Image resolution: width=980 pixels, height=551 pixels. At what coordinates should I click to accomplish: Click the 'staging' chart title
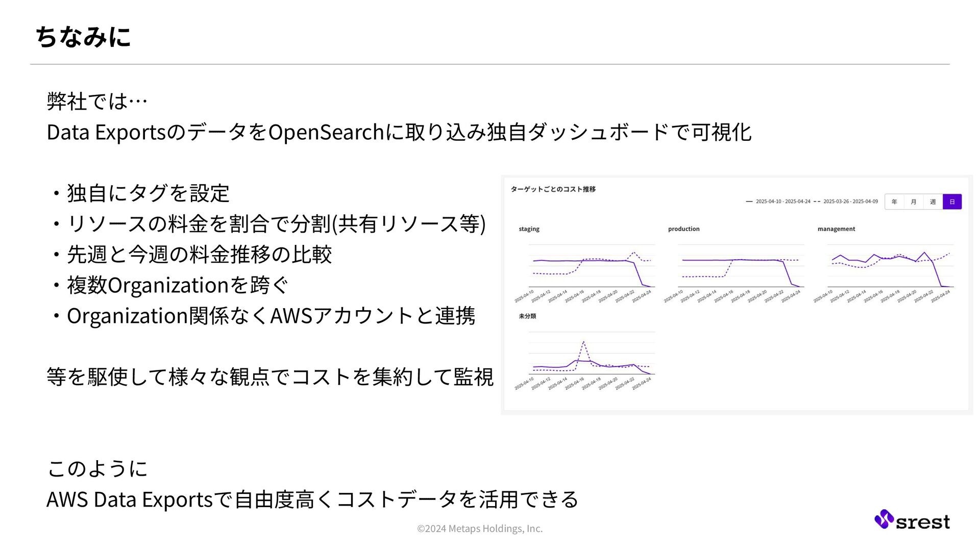pos(529,229)
